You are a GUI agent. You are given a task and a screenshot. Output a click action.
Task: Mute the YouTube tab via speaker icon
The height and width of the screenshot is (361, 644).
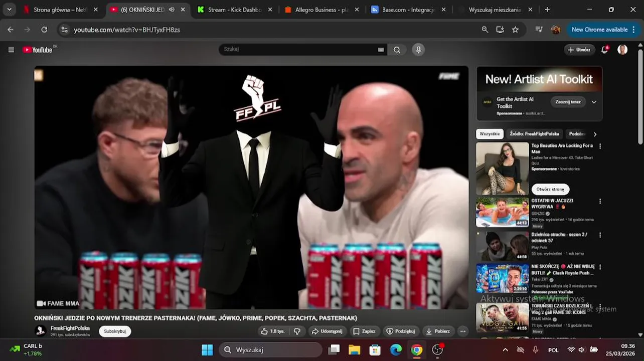coord(172,10)
